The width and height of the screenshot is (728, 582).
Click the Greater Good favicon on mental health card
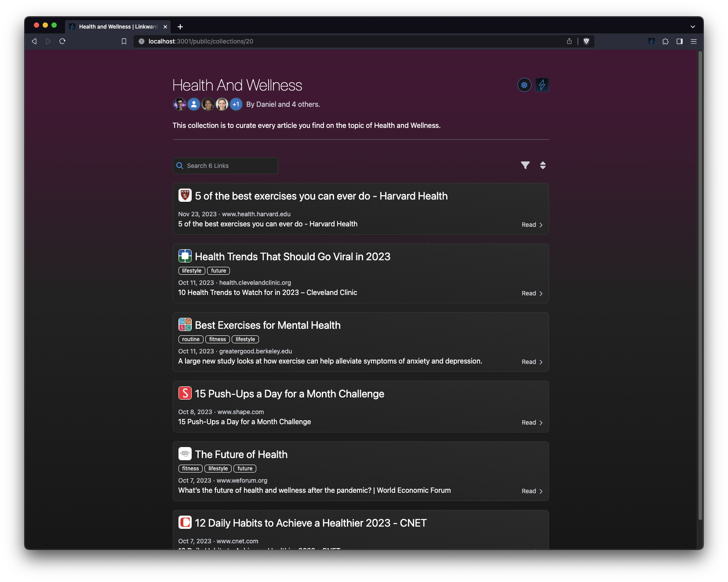pos(185,324)
